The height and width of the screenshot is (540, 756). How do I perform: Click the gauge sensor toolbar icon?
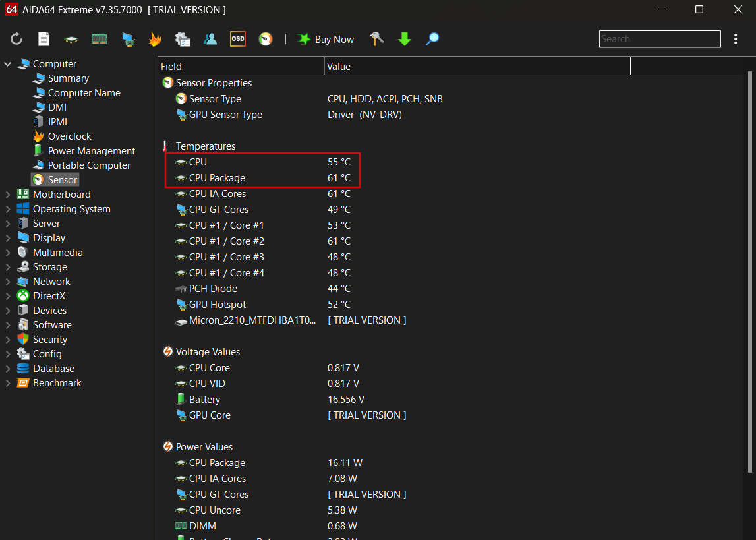coord(266,40)
